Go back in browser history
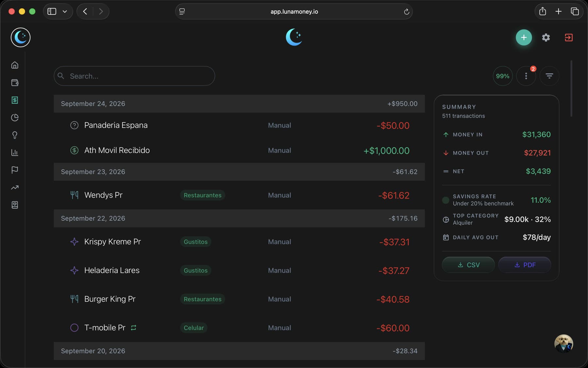 (85, 11)
